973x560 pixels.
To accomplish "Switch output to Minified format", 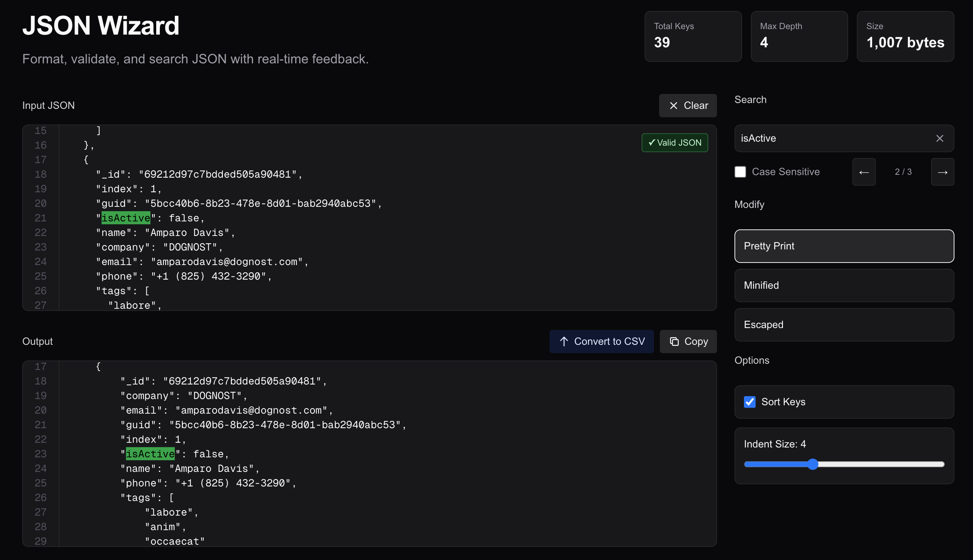I will [844, 285].
